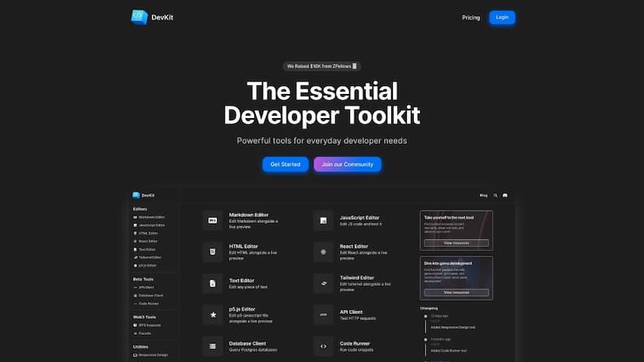
Task: Select Markdown Editor in the sidebar
Action: 149,217
